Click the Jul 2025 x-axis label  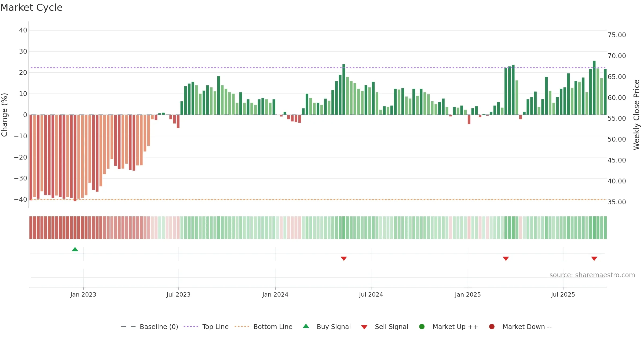pos(563,295)
